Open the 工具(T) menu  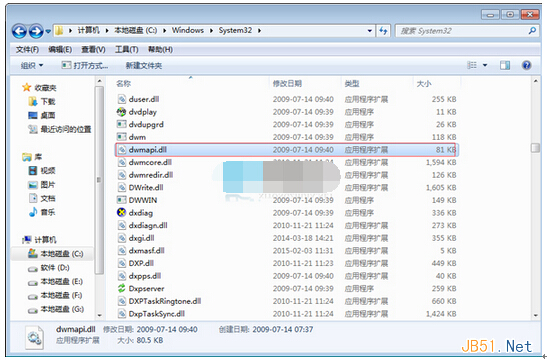[127, 50]
